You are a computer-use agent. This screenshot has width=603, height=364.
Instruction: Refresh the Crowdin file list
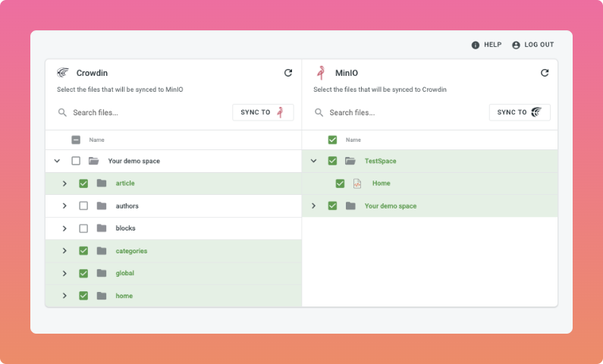click(x=288, y=73)
